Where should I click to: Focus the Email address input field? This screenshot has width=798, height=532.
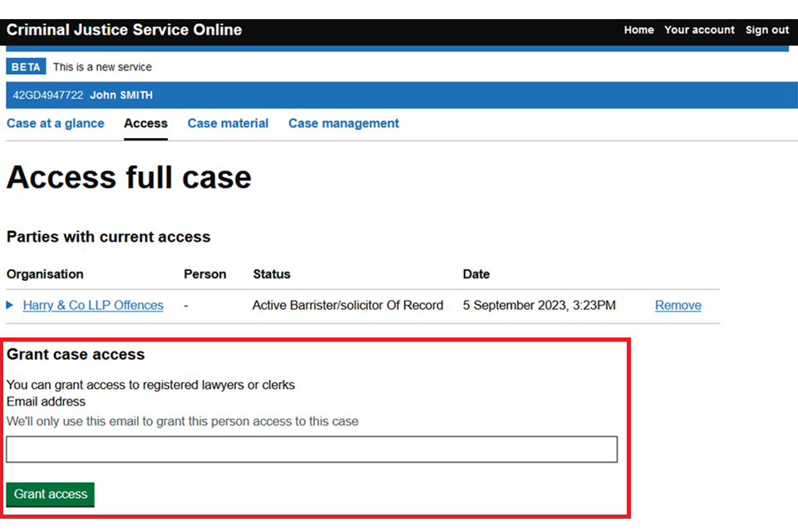coord(312,449)
